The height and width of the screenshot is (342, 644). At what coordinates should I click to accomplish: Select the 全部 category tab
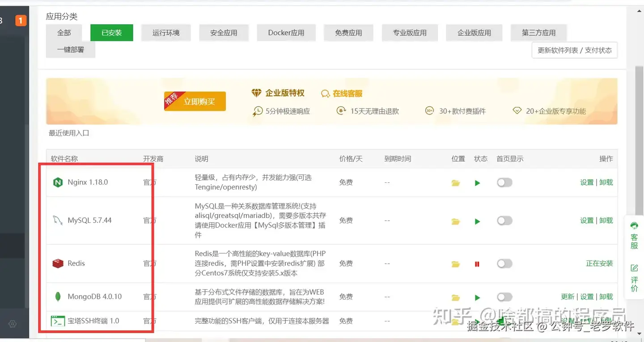point(64,33)
